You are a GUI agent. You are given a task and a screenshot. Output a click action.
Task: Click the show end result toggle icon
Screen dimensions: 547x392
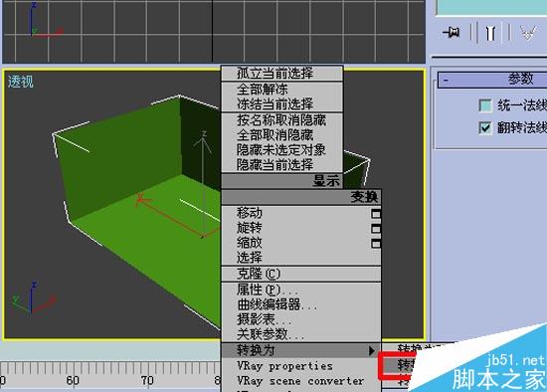[x=490, y=33]
